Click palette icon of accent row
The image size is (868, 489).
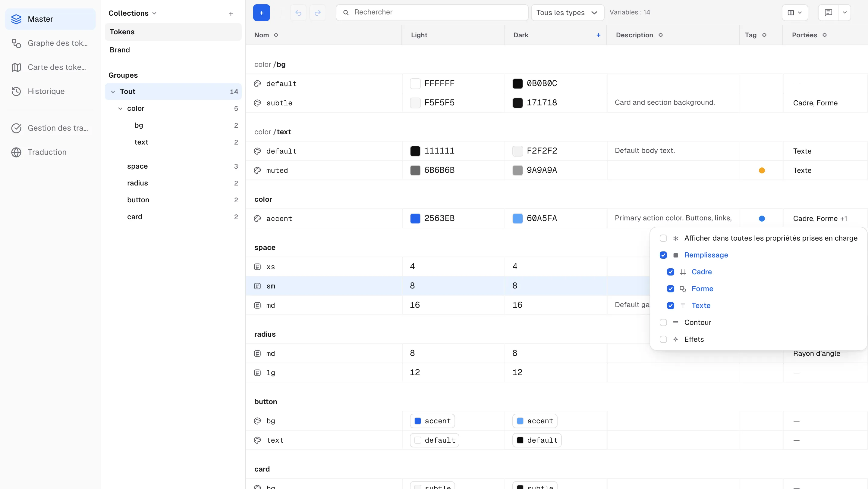[x=257, y=218]
